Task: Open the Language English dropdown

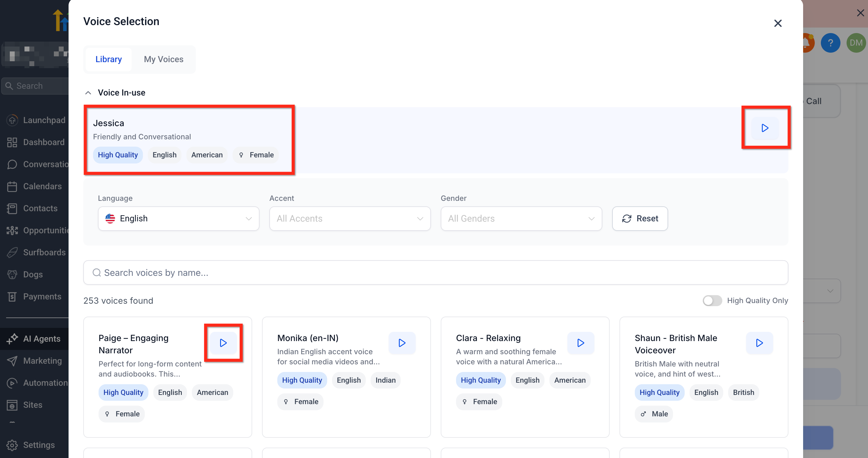Action: pyautogui.click(x=178, y=218)
